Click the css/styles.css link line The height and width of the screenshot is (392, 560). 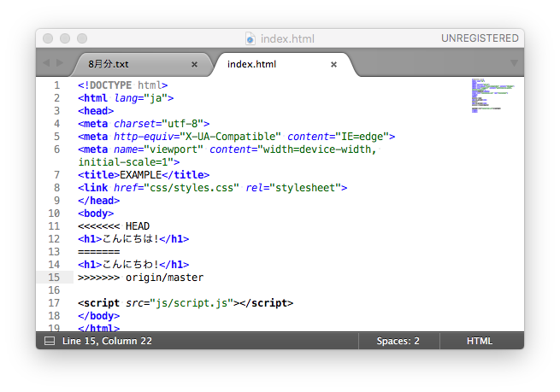[x=213, y=188]
